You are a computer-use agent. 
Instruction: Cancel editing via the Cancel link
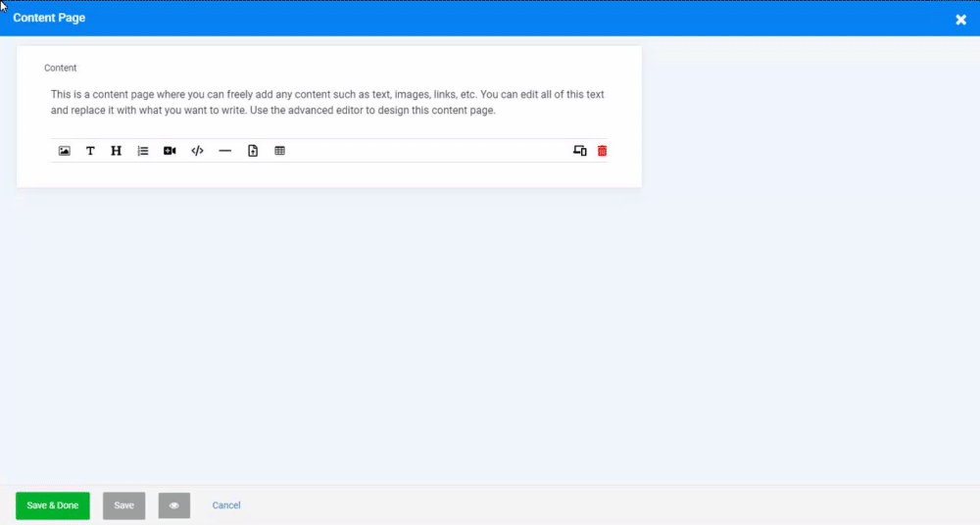pos(226,505)
